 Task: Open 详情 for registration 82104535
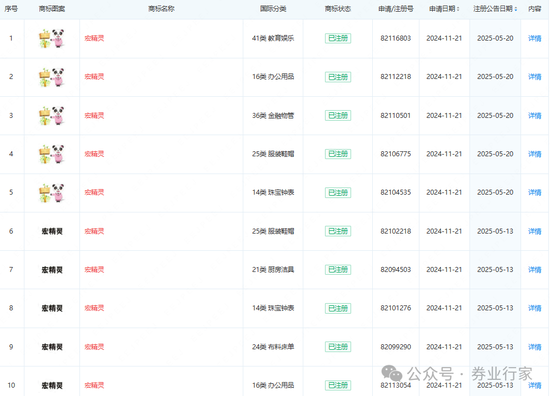(x=535, y=192)
